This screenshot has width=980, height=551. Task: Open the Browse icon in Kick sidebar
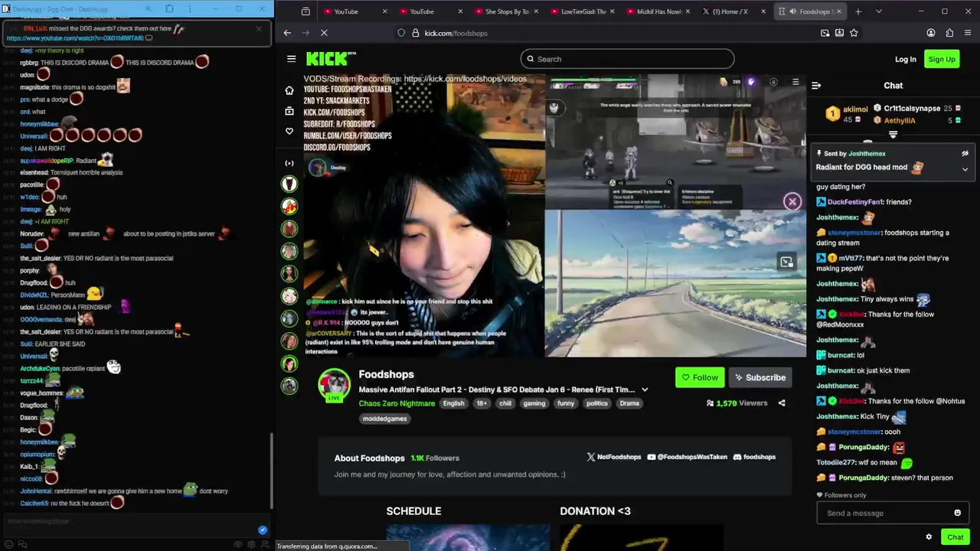click(x=289, y=111)
